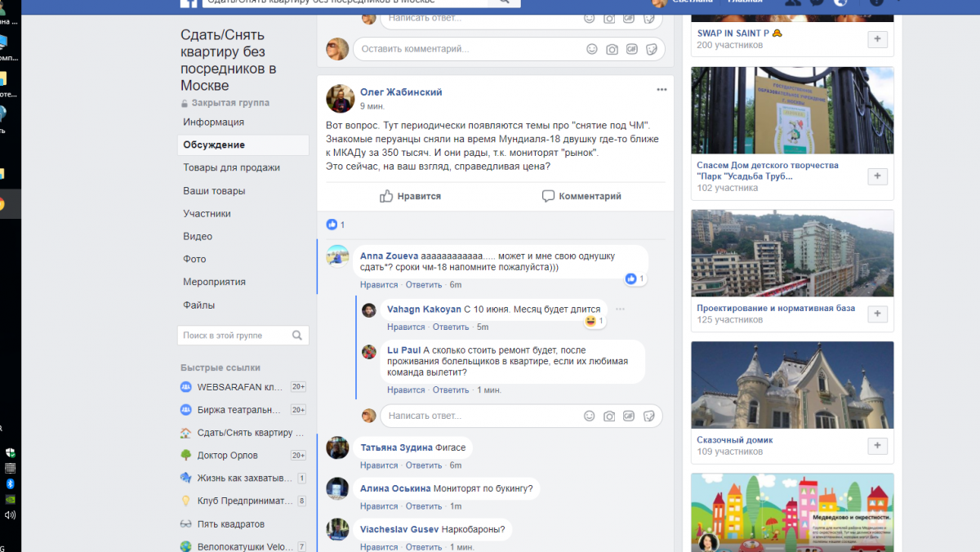Click the tree icon beside Доктор Орлов
Screen dimensions: 980x552
pos(186,456)
